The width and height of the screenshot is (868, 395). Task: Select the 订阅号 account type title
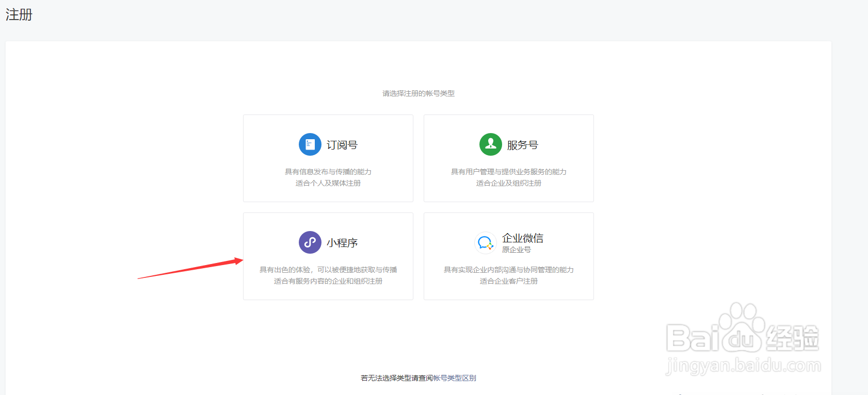[x=342, y=145]
